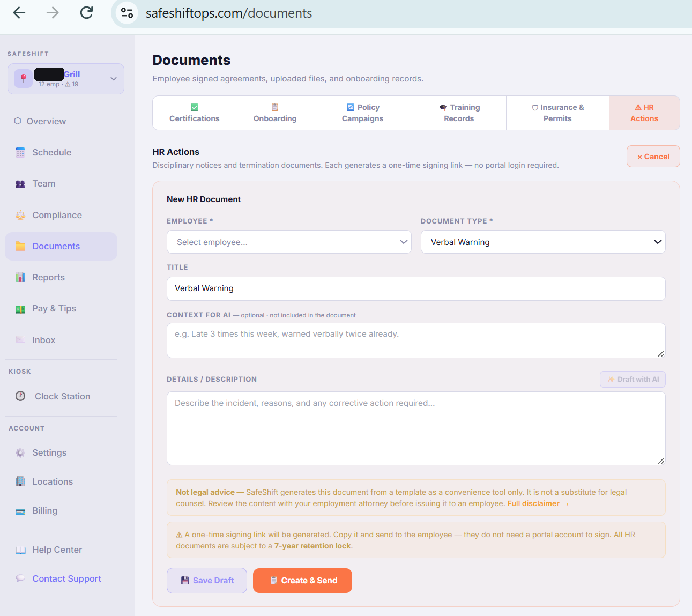The width and height of the screenshot is (692, 616).
Task: Click the Settings gear icon
Action: click(x=20, y=453)
